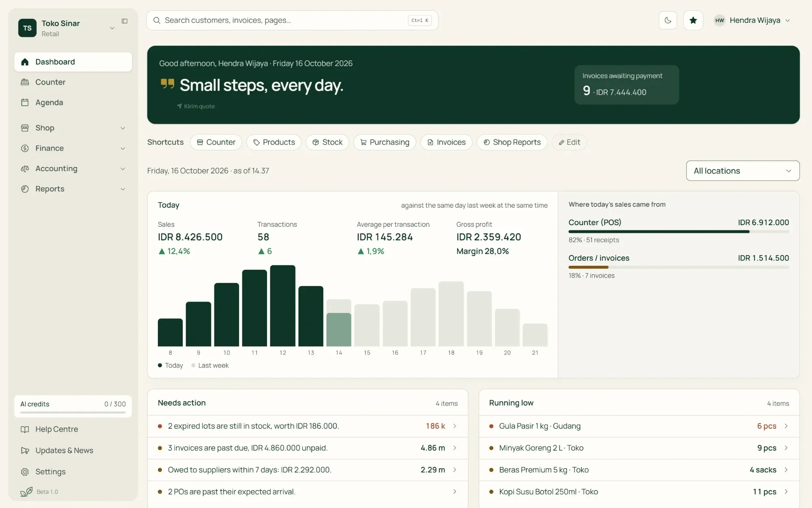Click the Counter register icon in sidebar
Viewport: 812px width, 508px height.
[x=25, y=82]
